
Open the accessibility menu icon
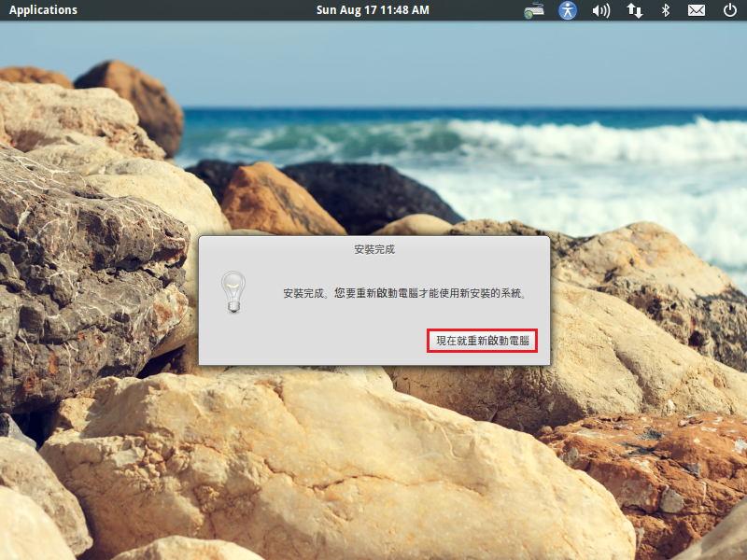568,10
